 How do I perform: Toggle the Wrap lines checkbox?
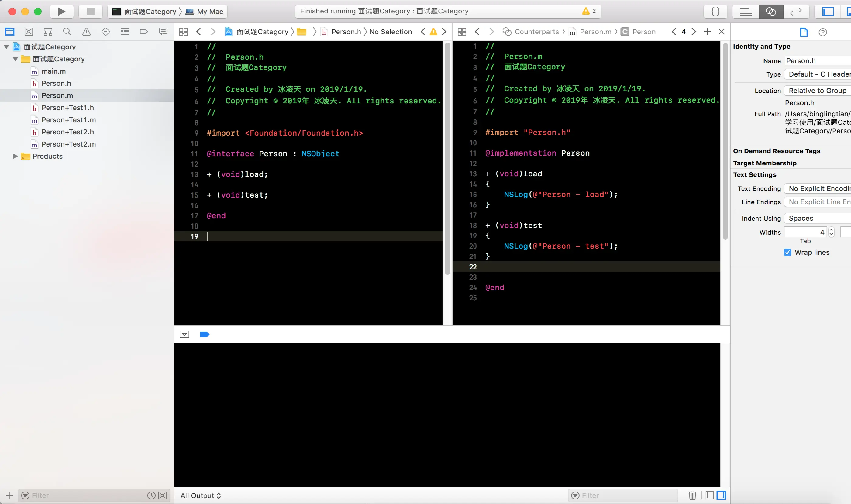[x=787, y=252]
